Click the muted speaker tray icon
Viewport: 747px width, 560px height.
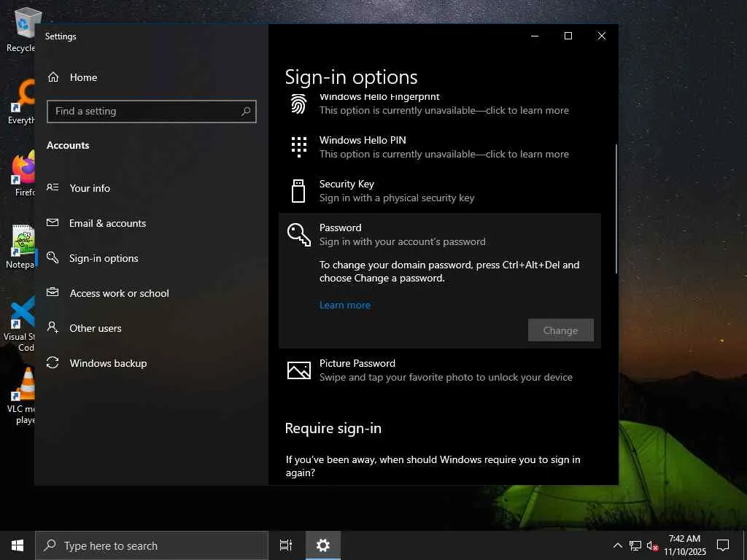tap(652, 545)
